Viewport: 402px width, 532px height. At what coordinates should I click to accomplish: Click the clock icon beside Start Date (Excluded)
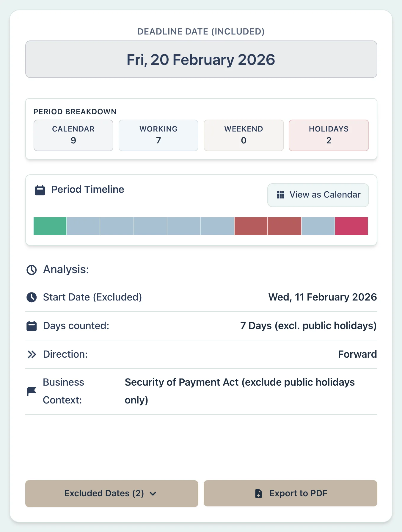coord(32,297)
